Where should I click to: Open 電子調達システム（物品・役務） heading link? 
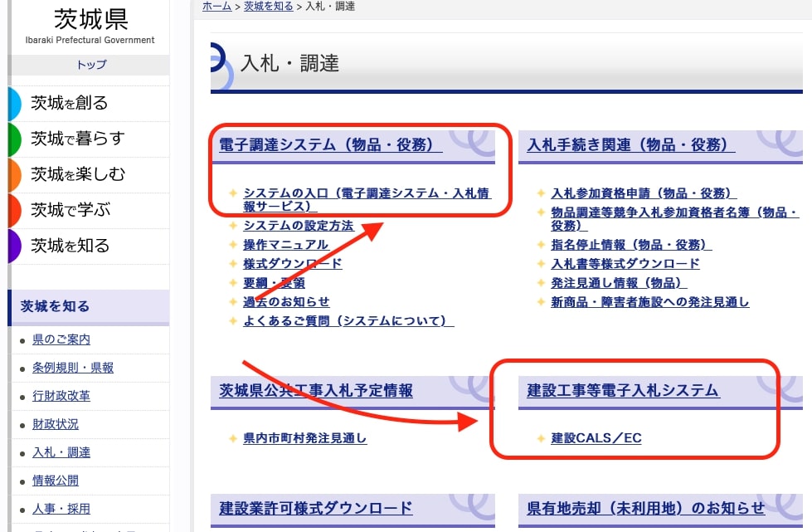point(330,145)
